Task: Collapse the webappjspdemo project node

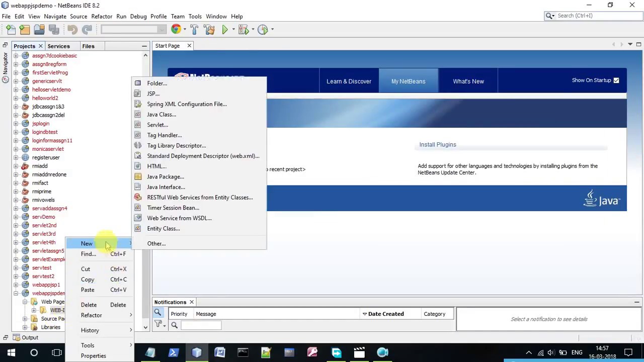Action: tap(16, 293)
